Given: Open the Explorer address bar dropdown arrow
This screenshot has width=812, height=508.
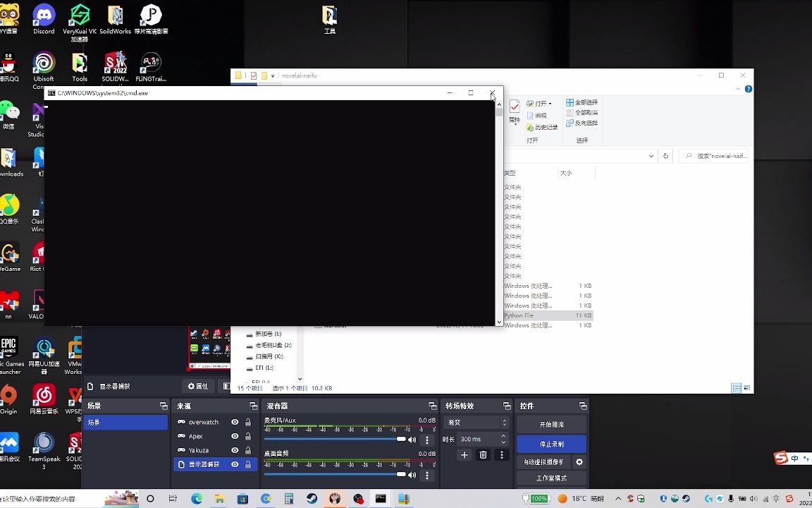Looking at the screenshot, I should click(650, 155).
